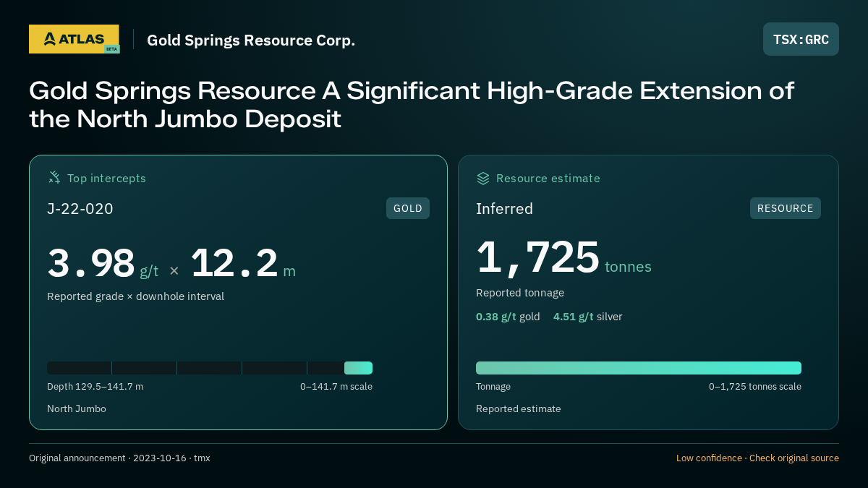This screenshot has height=488, width=868.
Task: Click the 'Depth 129.5–141.7 m' label
Action: coord(95,386)
